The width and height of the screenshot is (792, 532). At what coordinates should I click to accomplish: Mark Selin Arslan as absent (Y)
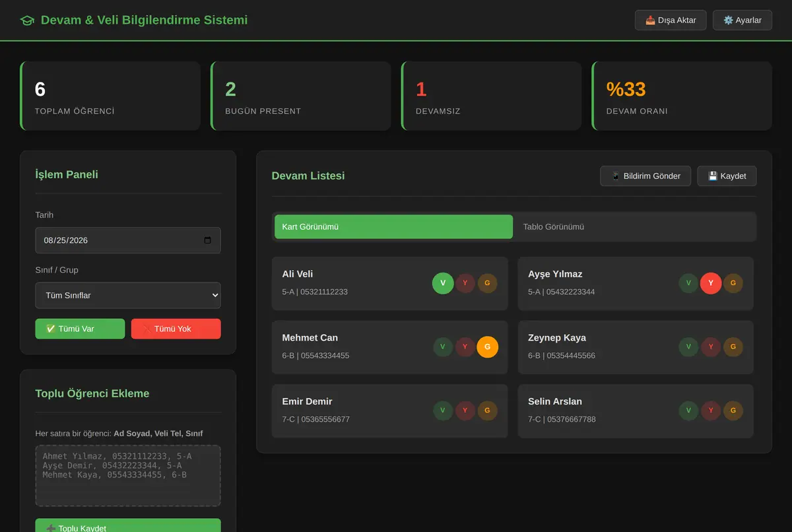pos(711,411)
